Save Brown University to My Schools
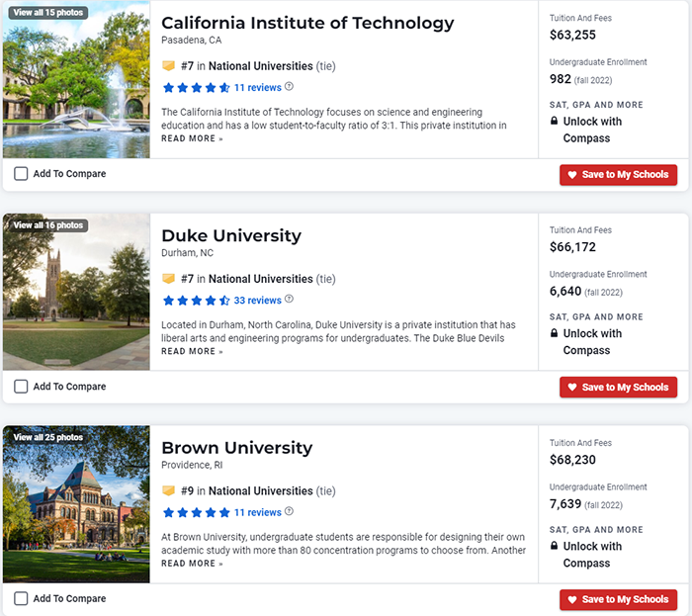692x616 pixels. tap(618, 599)
